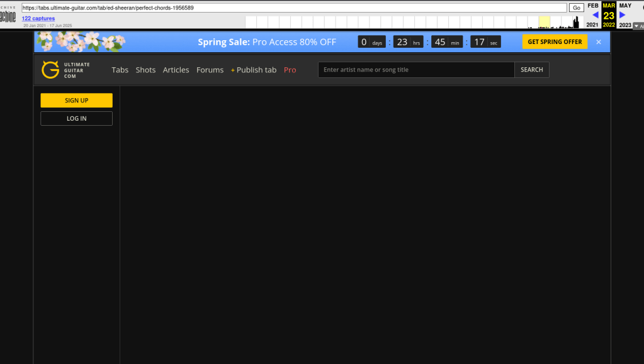Open the Tabs menu item

(x=120, y=70)
